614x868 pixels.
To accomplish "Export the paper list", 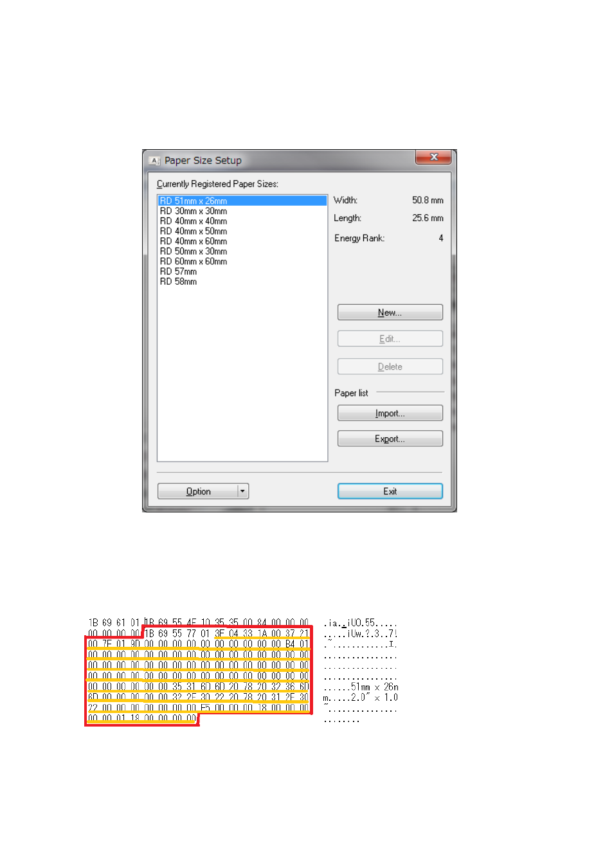I will [x=390, y=439].
